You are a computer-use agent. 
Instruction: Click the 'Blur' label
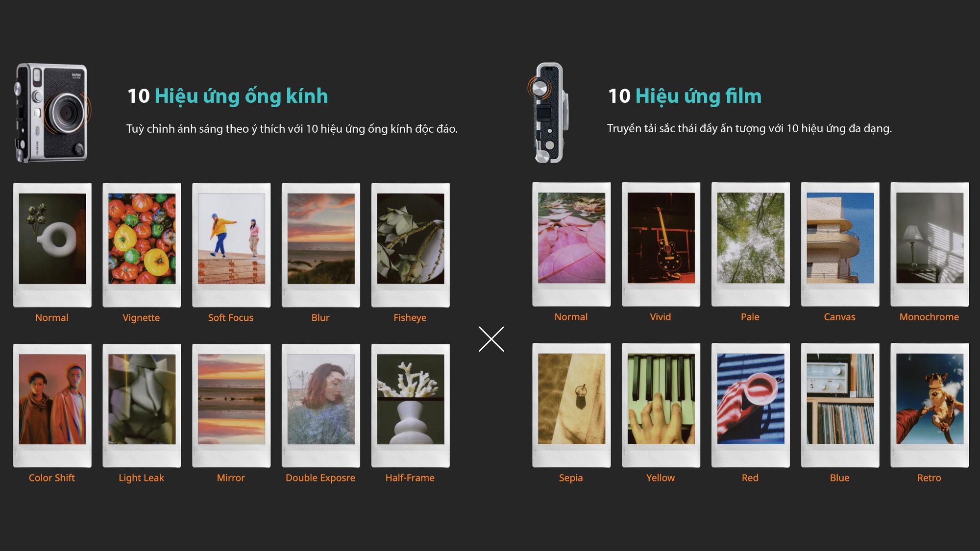click(x=320, y=317)
